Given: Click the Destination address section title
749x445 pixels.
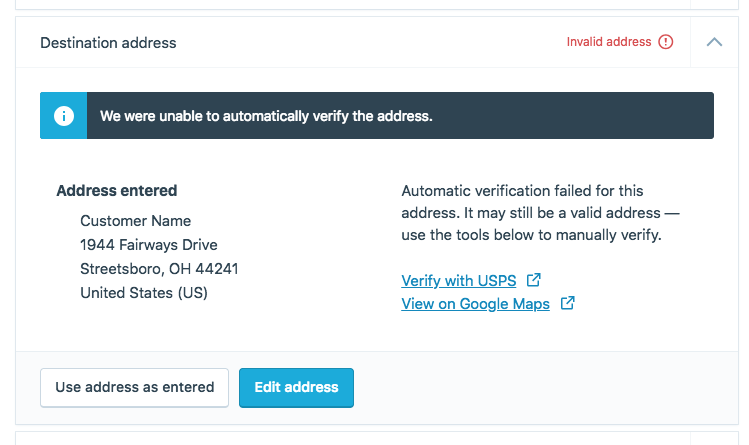Looking at the screenshot, I should [x=108, y=43].
